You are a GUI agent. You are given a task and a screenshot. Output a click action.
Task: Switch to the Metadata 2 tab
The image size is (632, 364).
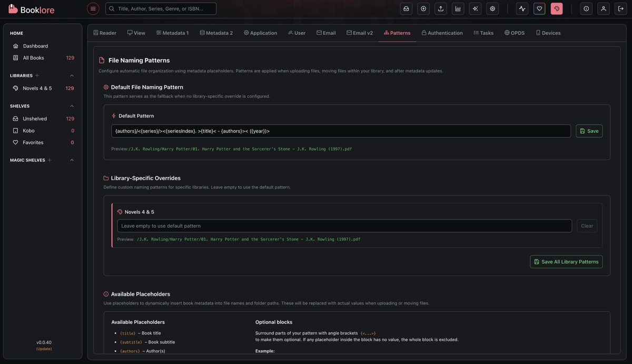(x=216, y=33)
